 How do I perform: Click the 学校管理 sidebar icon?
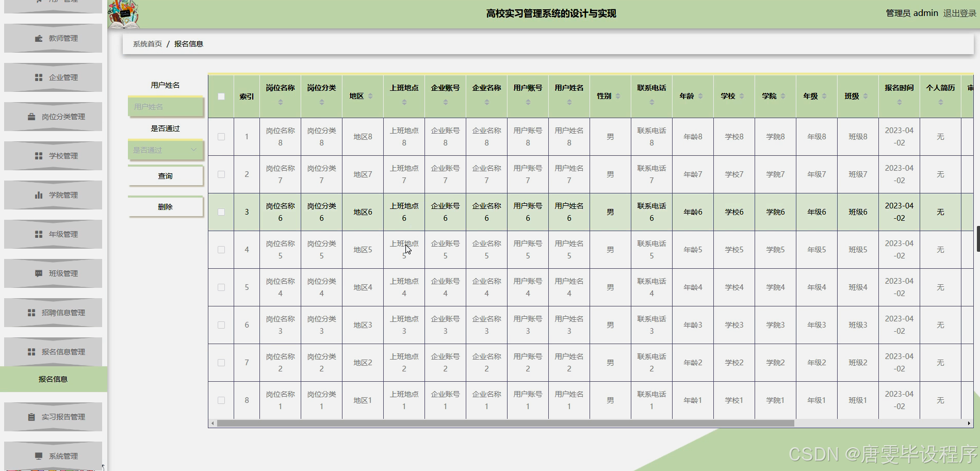click(x=38, y=155)
